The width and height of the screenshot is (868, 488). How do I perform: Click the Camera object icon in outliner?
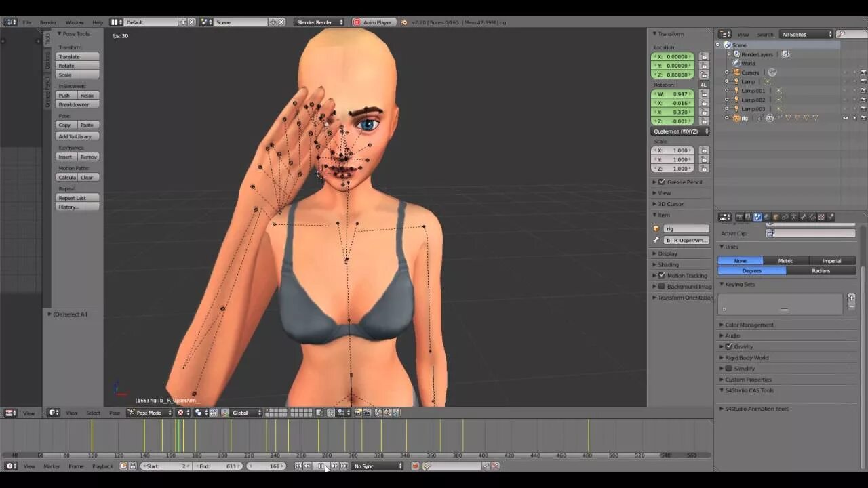tap(736, 73)
